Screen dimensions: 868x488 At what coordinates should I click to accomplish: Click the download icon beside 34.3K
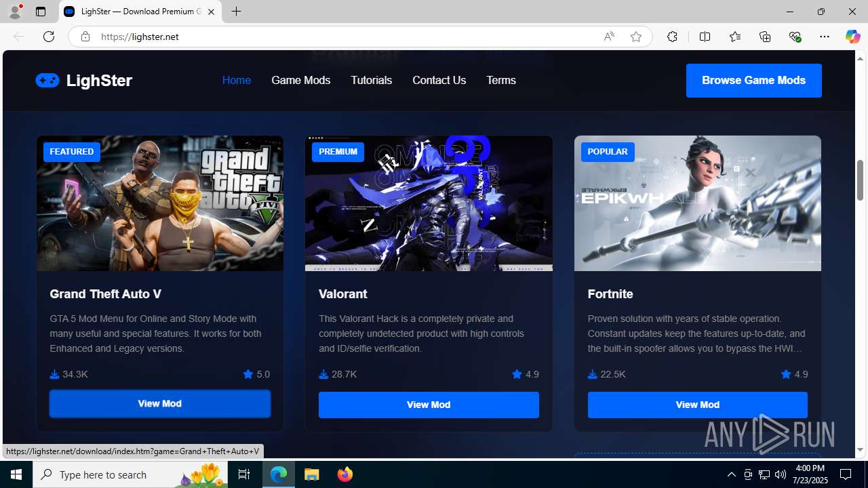tap(54, 374)
